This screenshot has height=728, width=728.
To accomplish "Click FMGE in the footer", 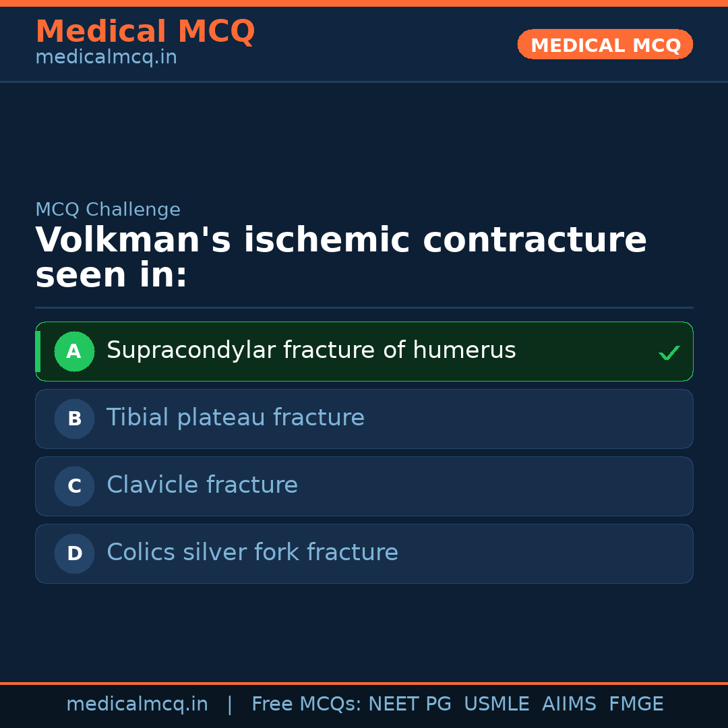I will pyautogui.click(x=636, y=704).
